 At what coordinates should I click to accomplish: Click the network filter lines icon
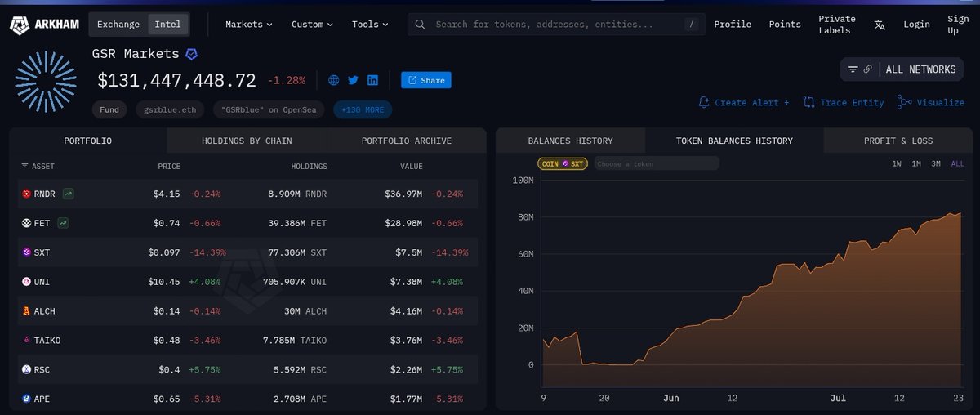click(853, 69)
